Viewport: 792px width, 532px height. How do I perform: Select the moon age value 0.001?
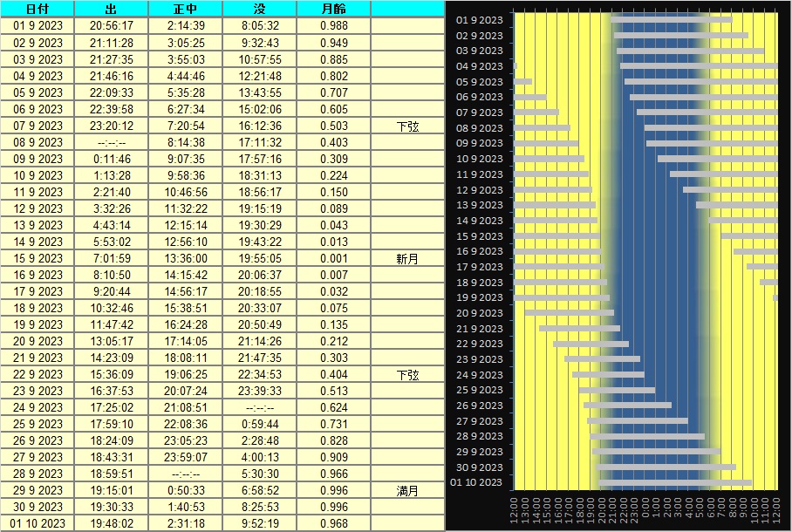pos(333,259)
